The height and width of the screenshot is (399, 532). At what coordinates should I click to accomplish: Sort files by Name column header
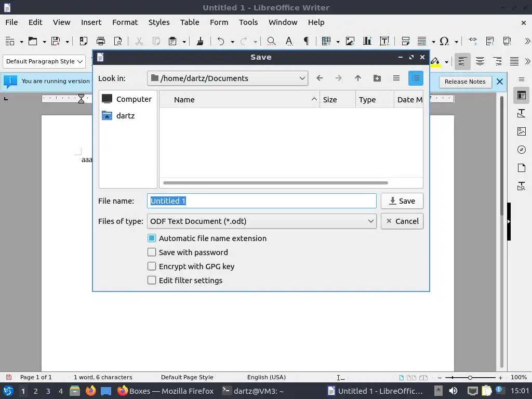click(x=239, y=99)
